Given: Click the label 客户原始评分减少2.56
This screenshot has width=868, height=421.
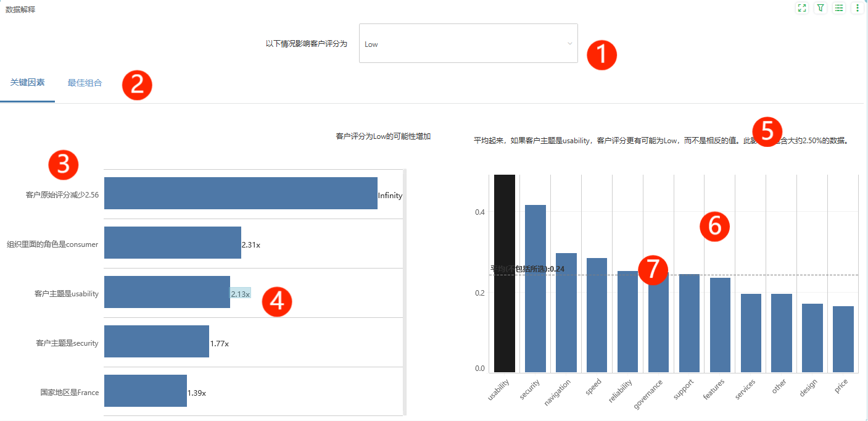Looking at the screenshot, I should point(62,195).
